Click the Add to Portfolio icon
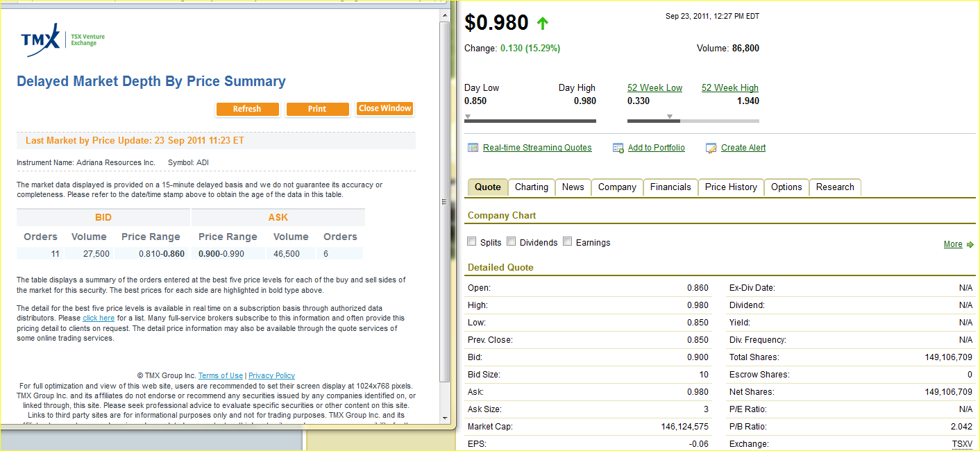980x451 pixels. click(618, 148)
